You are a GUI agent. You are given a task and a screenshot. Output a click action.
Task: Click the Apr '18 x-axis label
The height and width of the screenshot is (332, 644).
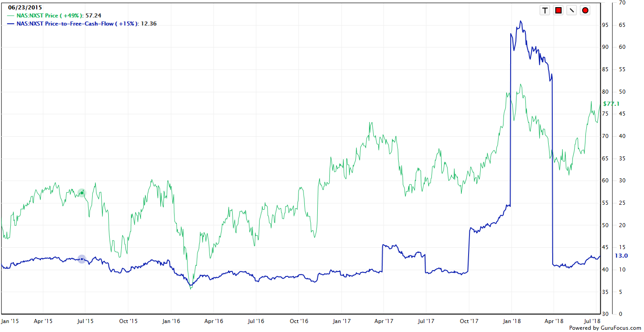(x=554, y=321)
